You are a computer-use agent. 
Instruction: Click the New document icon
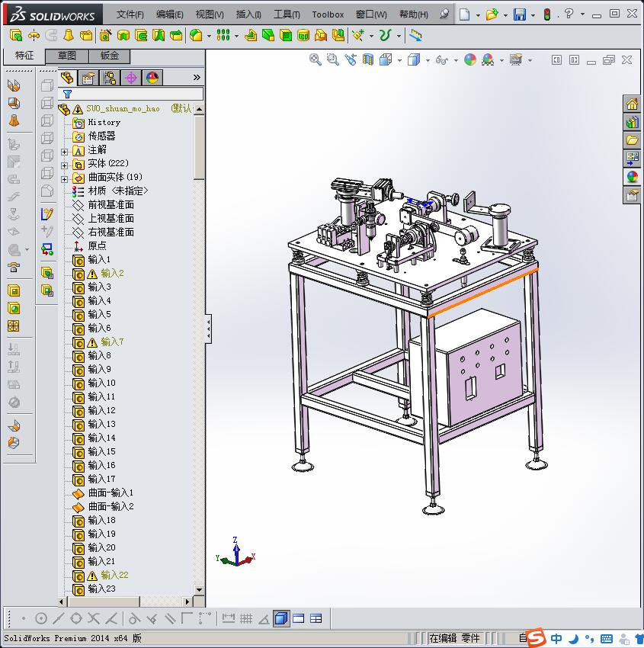click(x=465, y=14)
